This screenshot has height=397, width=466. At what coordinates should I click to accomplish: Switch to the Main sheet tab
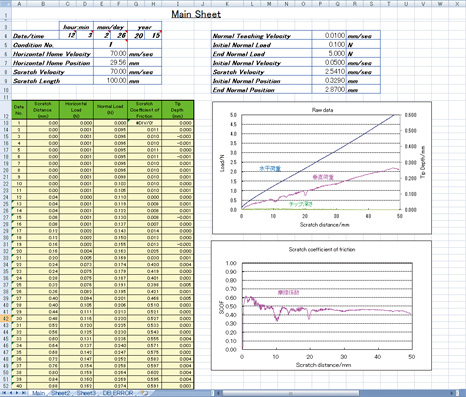[x=38, y=393]
